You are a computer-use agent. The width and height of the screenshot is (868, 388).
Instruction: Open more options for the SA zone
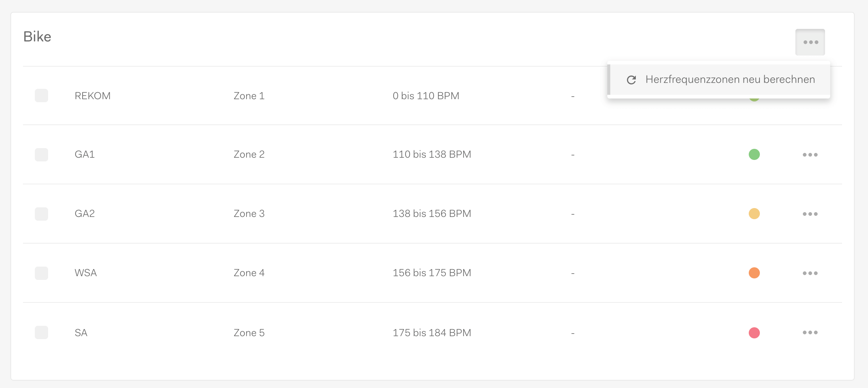[x=810, y=332]
